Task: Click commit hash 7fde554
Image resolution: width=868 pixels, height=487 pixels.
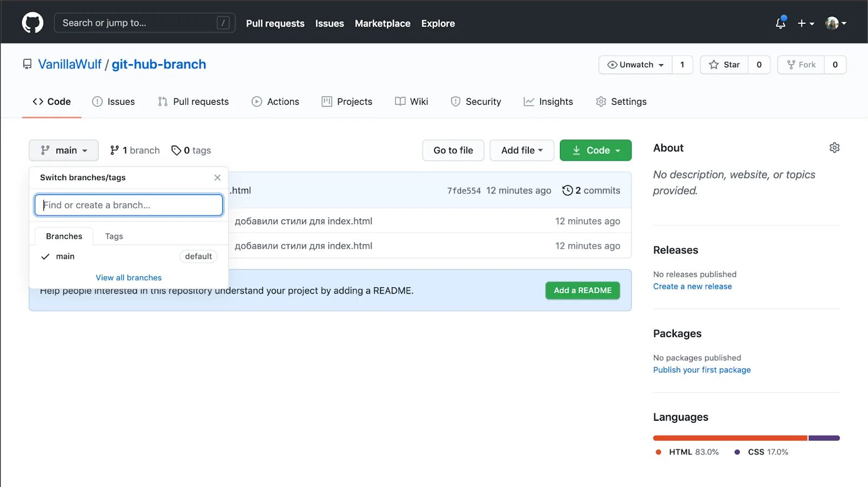Action: [464, 191]
